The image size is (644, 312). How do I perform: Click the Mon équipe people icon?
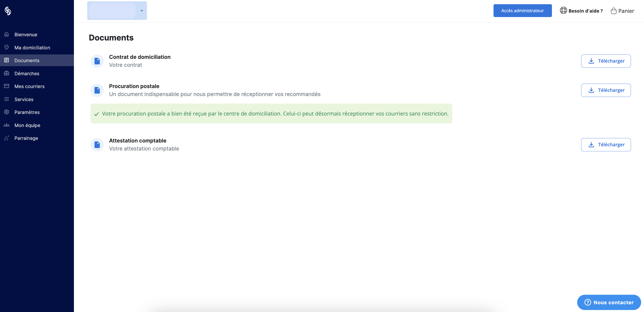point(6,125)
